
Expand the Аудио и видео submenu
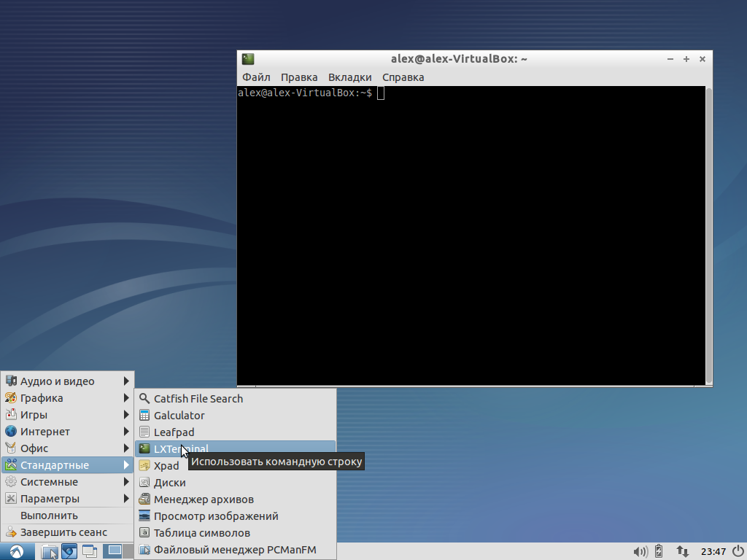(x=67, y=381)
